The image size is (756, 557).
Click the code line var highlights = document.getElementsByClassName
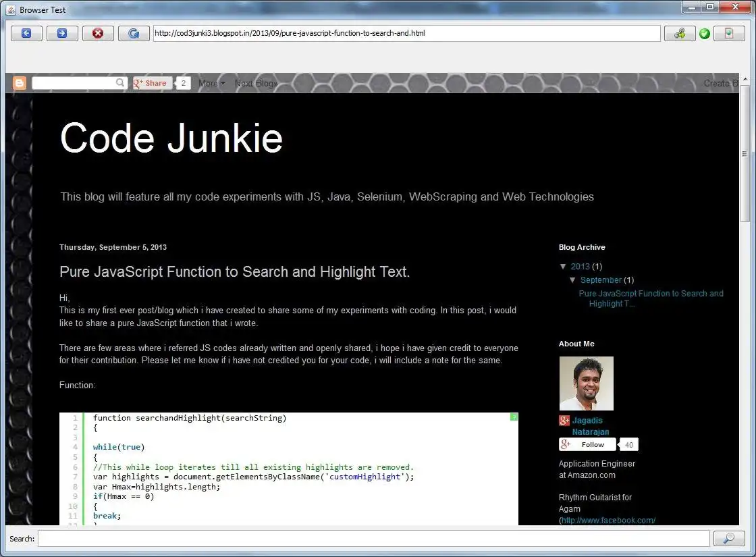tap(253, 477)
